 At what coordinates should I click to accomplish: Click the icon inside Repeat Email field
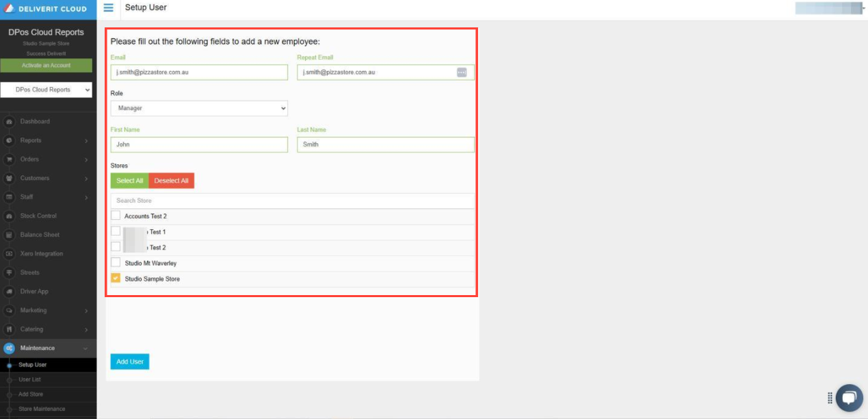pos(462,72)
